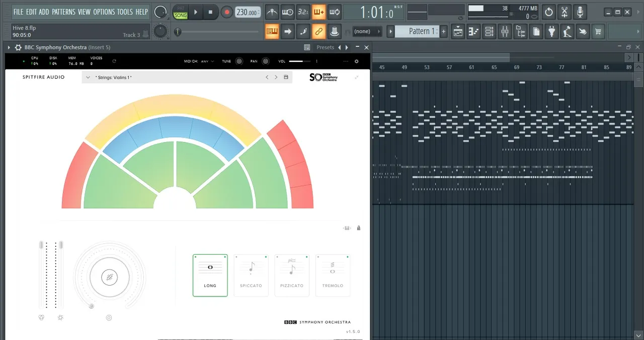The image size is (644, 340).
Task: Adjust the VOL slider
Action: (x=300, y=61)
